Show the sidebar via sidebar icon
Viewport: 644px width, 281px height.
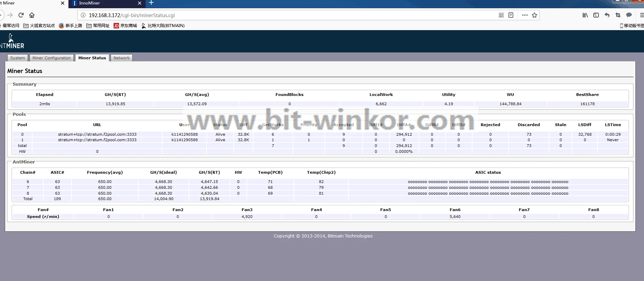pos(596,15)
